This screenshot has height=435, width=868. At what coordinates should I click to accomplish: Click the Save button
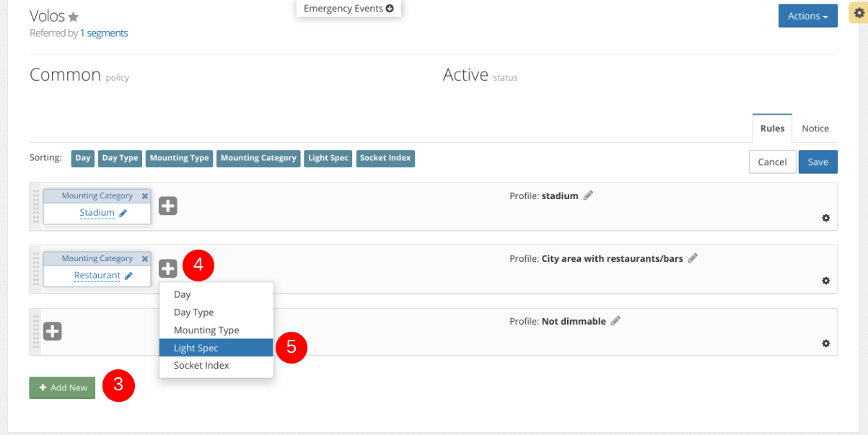(817, 162)
